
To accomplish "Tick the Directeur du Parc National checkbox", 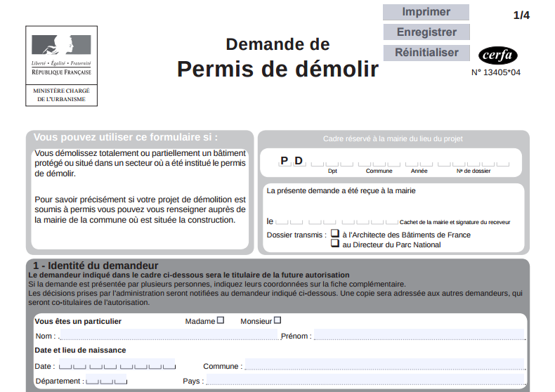I will [335, 244].
